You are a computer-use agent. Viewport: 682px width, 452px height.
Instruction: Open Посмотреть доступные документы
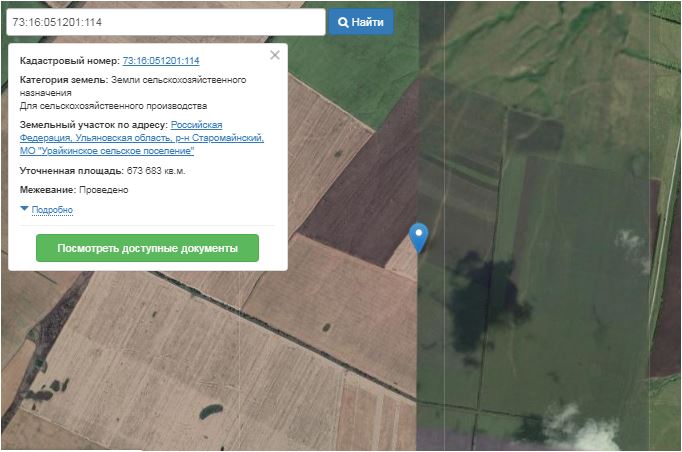147,248
